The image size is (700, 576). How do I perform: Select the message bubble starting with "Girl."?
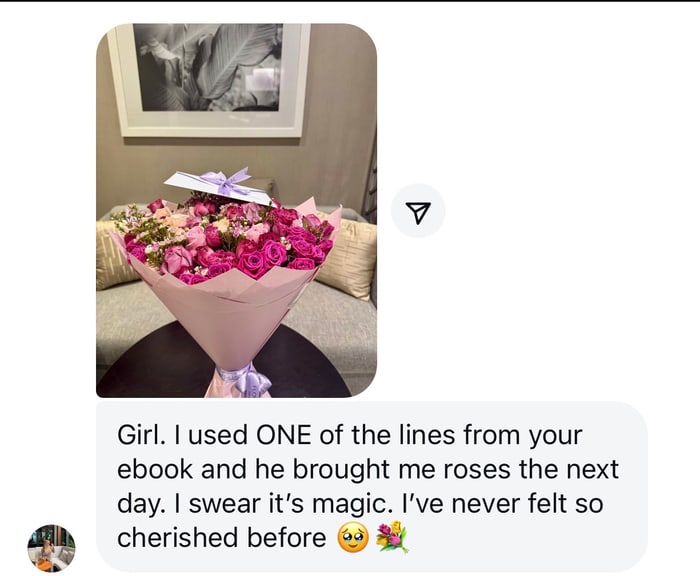pos(371,486)
